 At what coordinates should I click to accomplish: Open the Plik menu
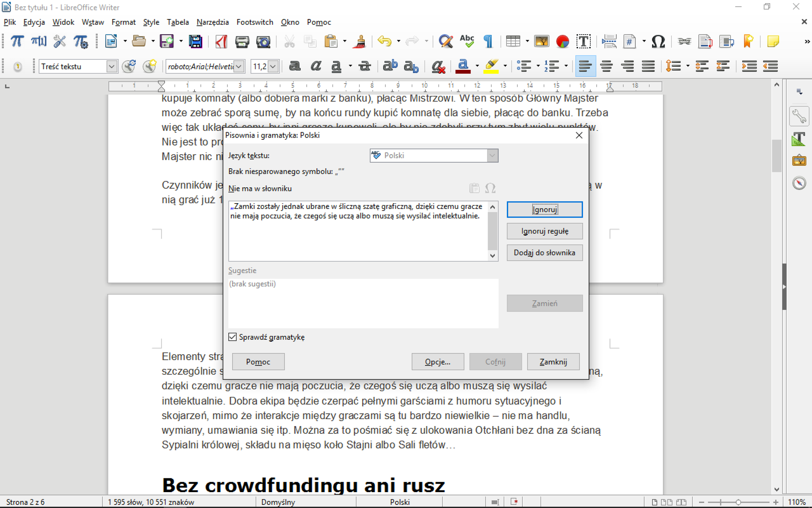10,22
